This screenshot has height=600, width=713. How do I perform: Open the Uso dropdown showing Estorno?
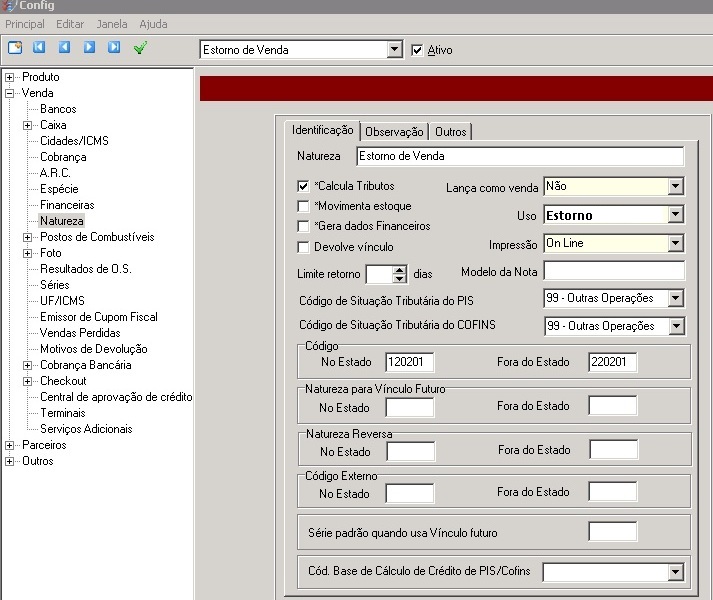click(676, 215)
